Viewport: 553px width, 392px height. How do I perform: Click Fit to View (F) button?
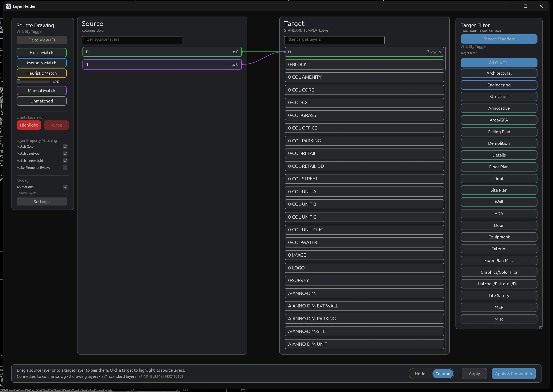42,40
